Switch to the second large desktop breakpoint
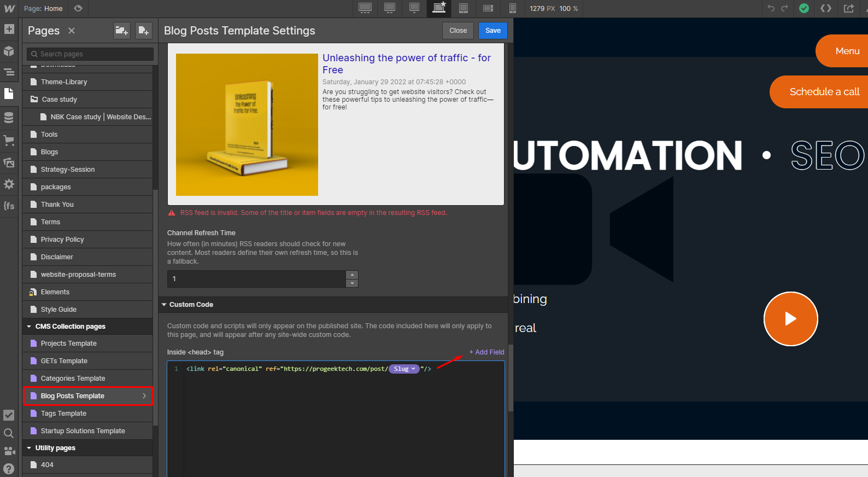This screenshot has width=868, height=477. (390, 8)
